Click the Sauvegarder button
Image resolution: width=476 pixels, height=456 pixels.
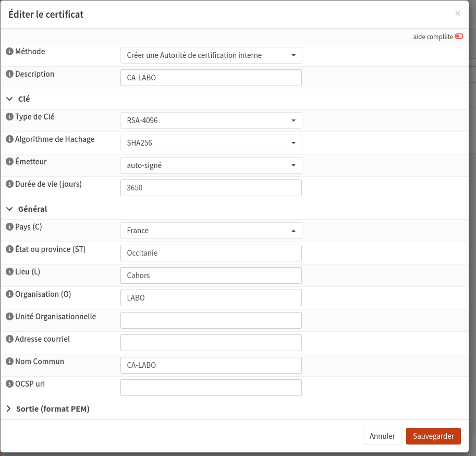click(433, 436)
